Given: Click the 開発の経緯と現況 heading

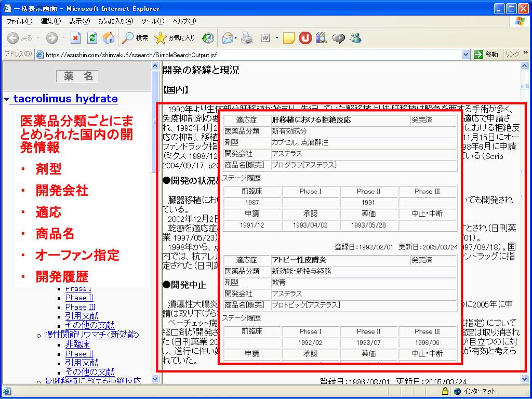Looking at the screenshot, I should pos(201,70).
